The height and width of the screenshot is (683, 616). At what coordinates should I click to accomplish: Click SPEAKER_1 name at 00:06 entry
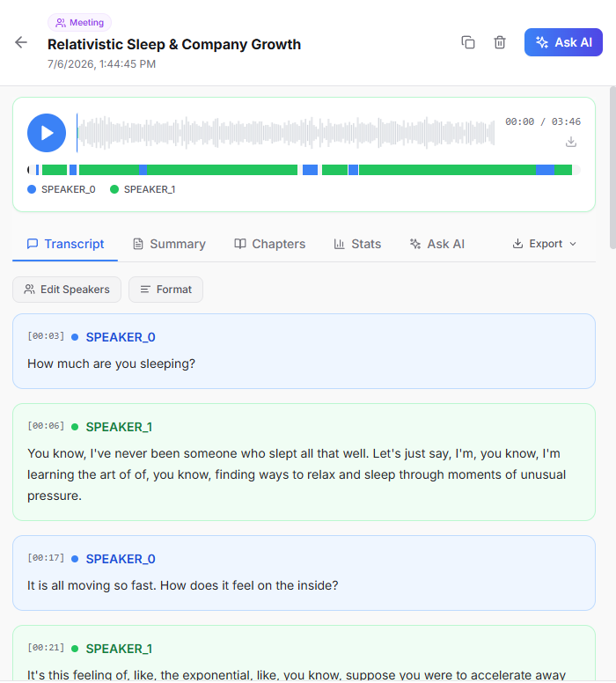coord(119,427)
